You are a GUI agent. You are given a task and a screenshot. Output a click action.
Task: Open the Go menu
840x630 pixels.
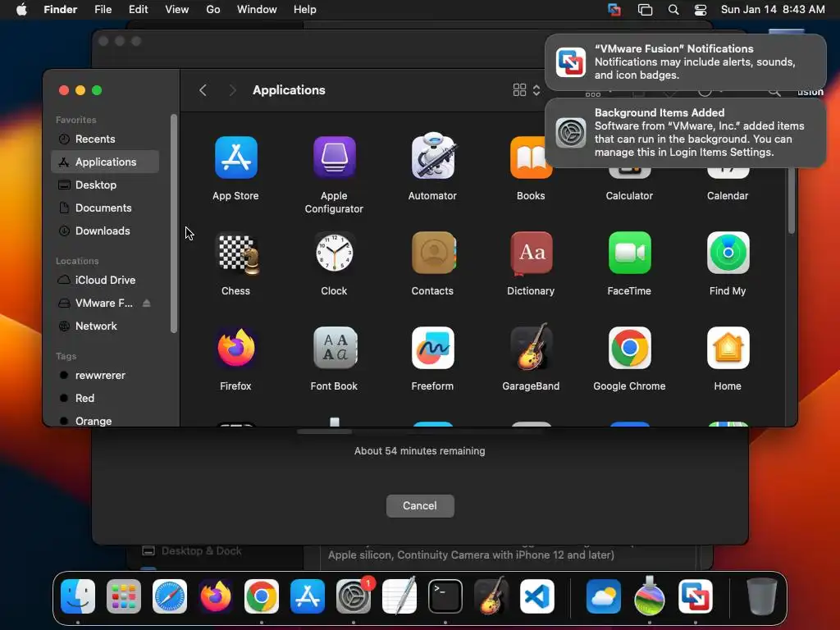coord(213,10)
